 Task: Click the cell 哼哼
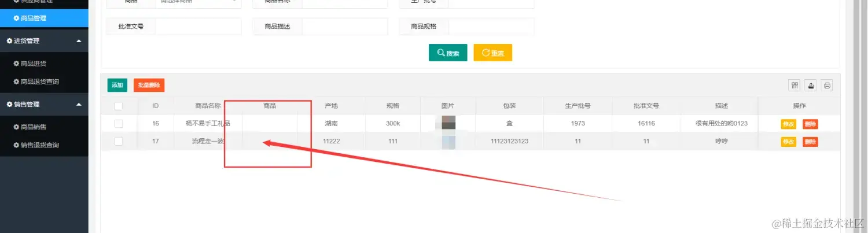(x=722, y=142)
